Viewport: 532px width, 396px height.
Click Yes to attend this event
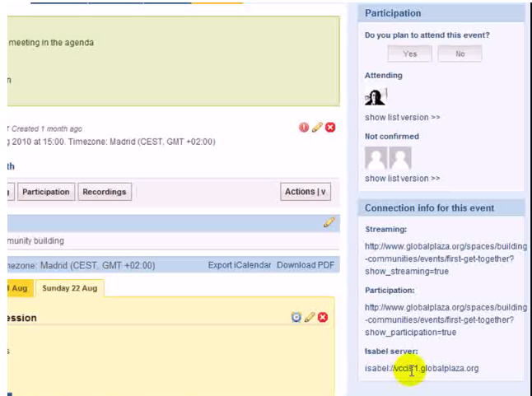pyautogui.click(x=409, y=54)
